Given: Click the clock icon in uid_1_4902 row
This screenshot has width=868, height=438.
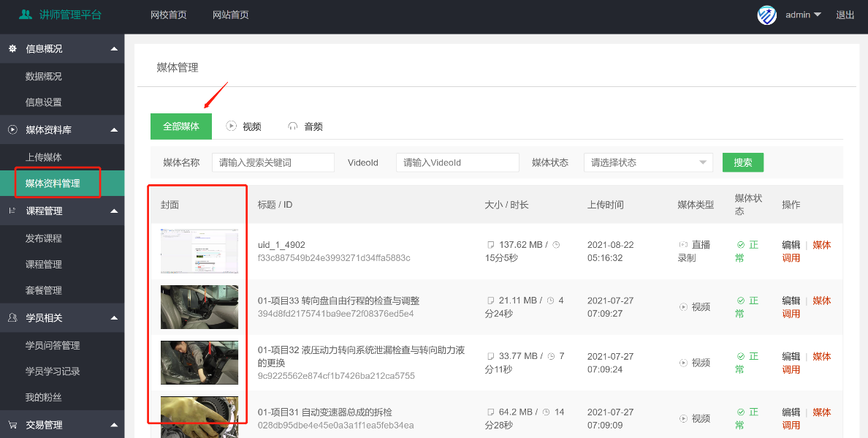Looking at the screenshot, I should (x=556, y=245).
